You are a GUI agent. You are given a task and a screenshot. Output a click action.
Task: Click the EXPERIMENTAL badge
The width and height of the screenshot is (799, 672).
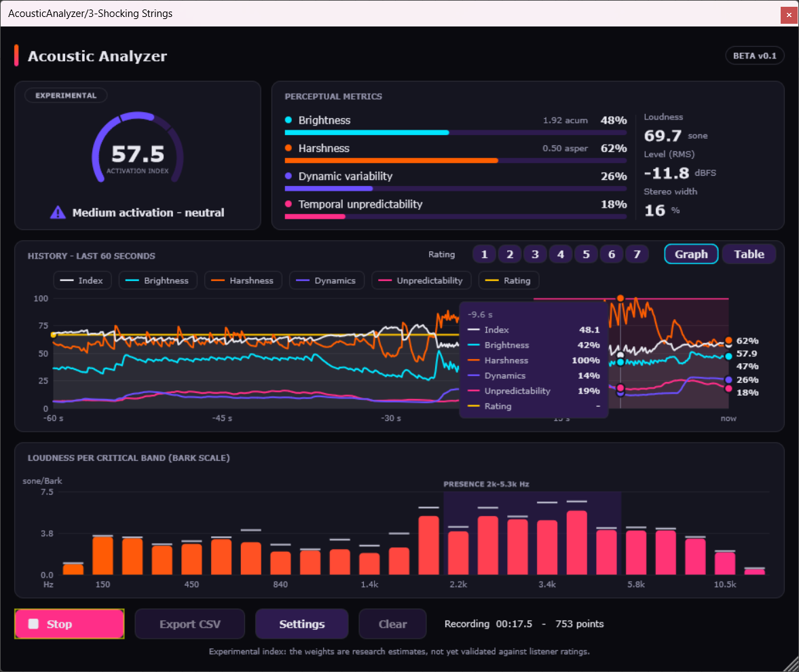(66, 95)
